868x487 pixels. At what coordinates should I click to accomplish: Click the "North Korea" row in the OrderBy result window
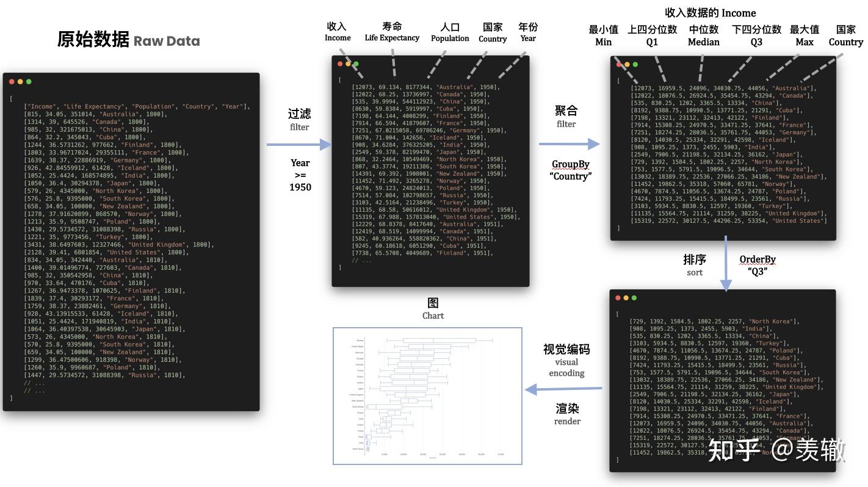pos(715,321)
